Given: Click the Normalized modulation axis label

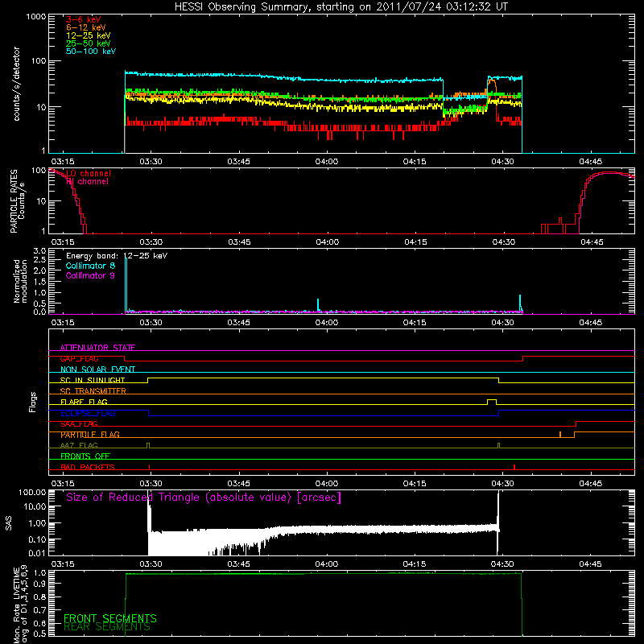Looking at the screenshot, I should click(21, 281).
